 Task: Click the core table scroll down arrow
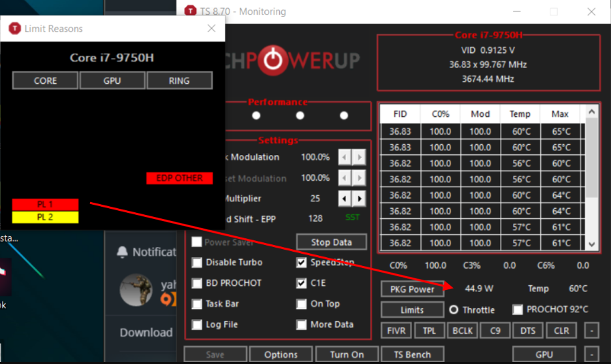tap(591, 244)
